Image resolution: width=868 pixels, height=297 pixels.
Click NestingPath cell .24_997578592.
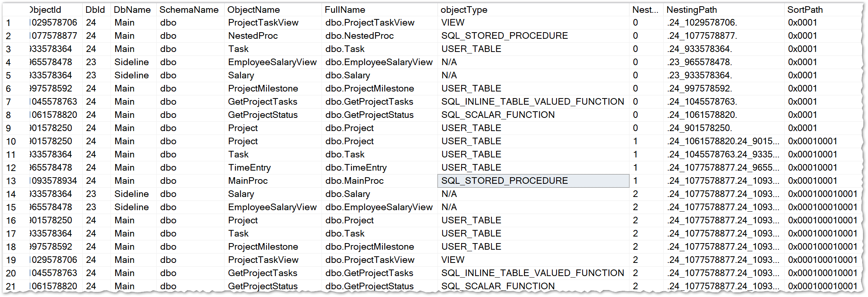pos(724,88)
